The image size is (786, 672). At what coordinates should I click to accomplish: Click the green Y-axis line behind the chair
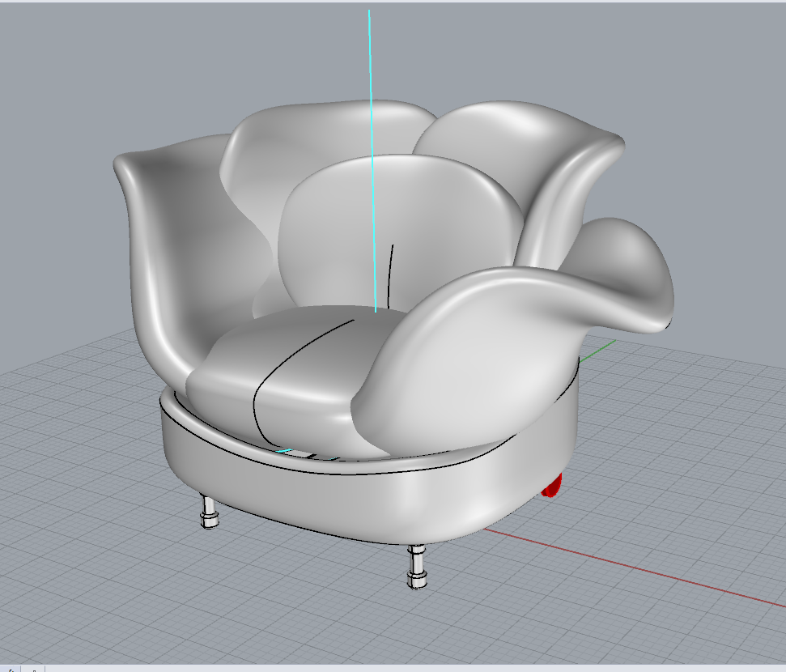tap(597, 350)
